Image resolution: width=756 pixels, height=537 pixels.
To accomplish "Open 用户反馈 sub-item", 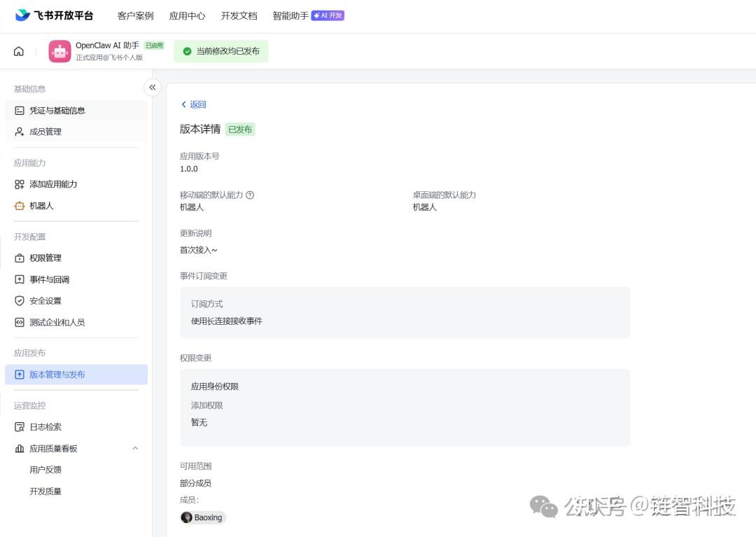I will [45, 470].
